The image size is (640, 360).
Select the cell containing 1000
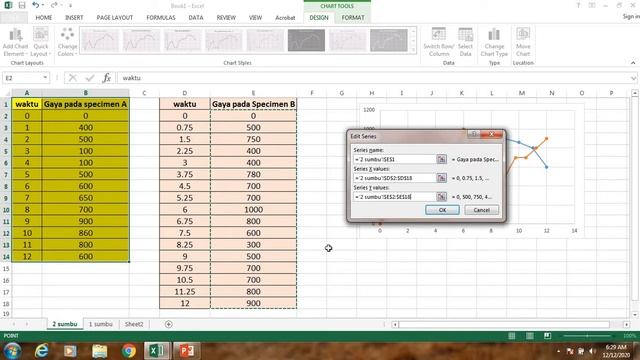click(x=253, y=209)
